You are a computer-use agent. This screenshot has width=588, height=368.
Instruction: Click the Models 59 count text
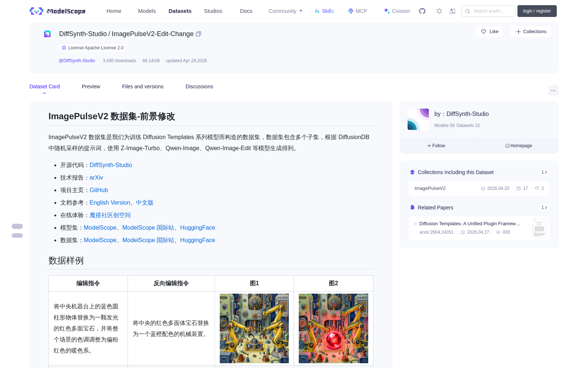coord(444,125)
